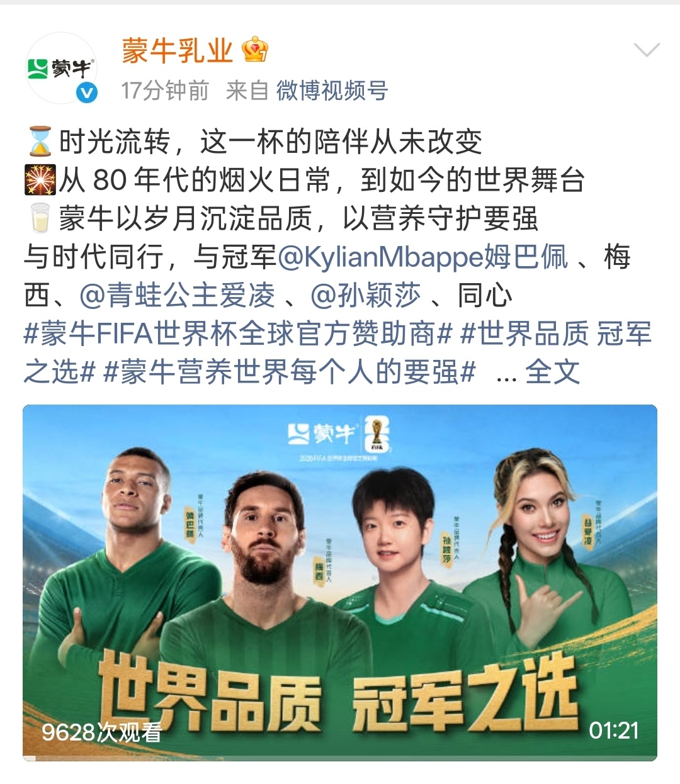Screen dimensions: 680x784
Task: Tap the blue verified badge on avatar
Action: [87, 93]
